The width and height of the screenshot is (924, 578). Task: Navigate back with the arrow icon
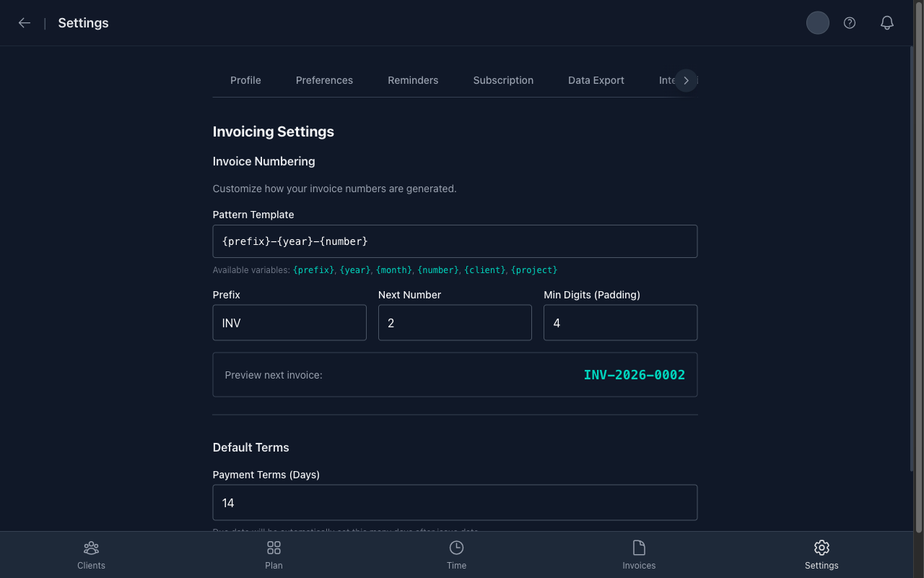24,22
